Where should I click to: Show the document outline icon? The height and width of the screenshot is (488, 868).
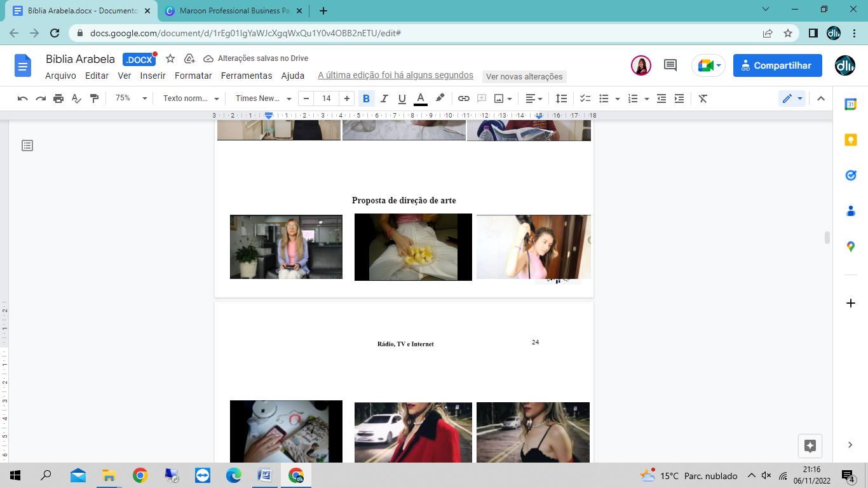27,146
